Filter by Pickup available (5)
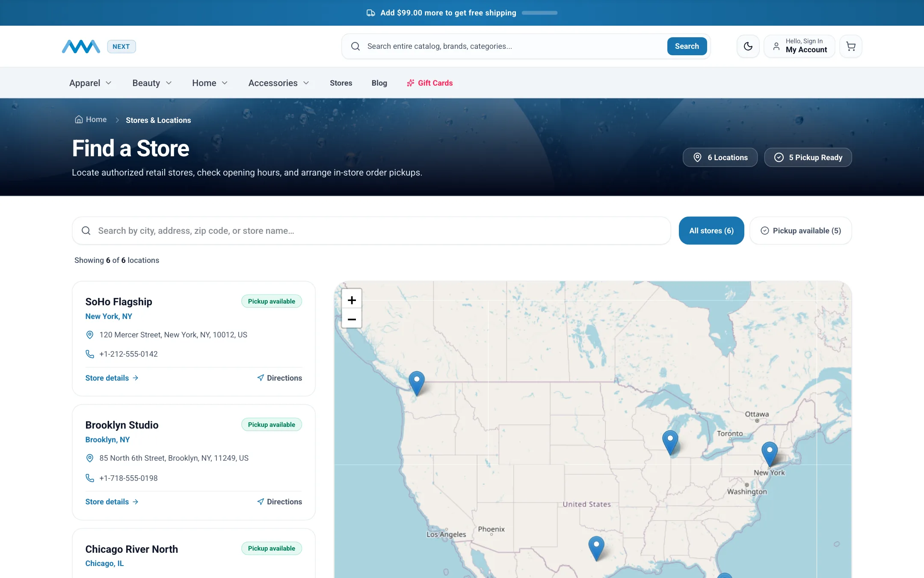Screen dimensions: 924x578 tap(801, 231)
